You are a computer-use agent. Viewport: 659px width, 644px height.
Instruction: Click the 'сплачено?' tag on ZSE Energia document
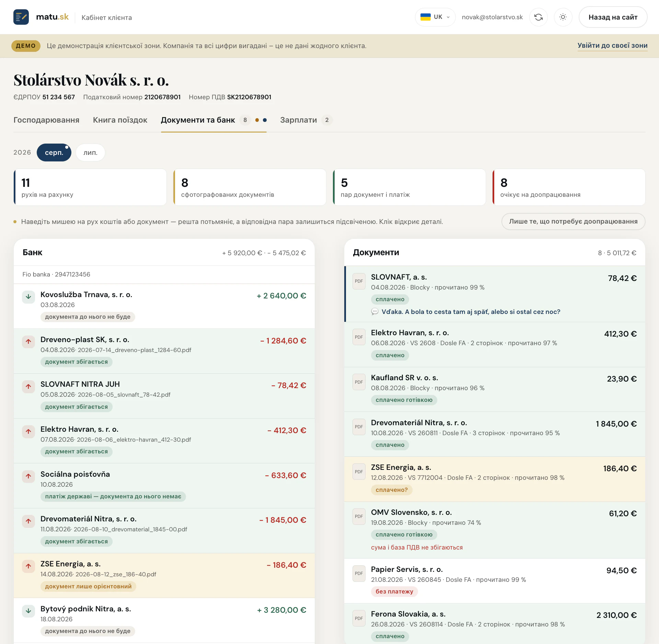(392, 490)
